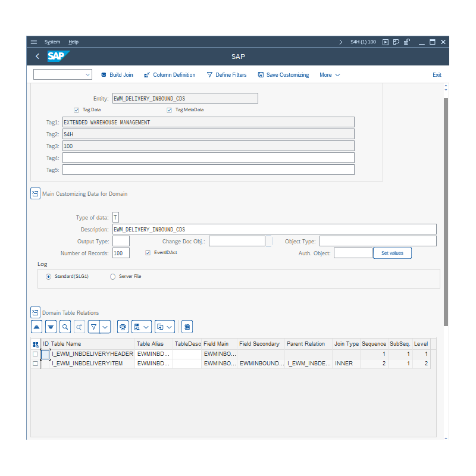Open the System menu
Viewport: 476px width, 476px height.
click(52, 42)
